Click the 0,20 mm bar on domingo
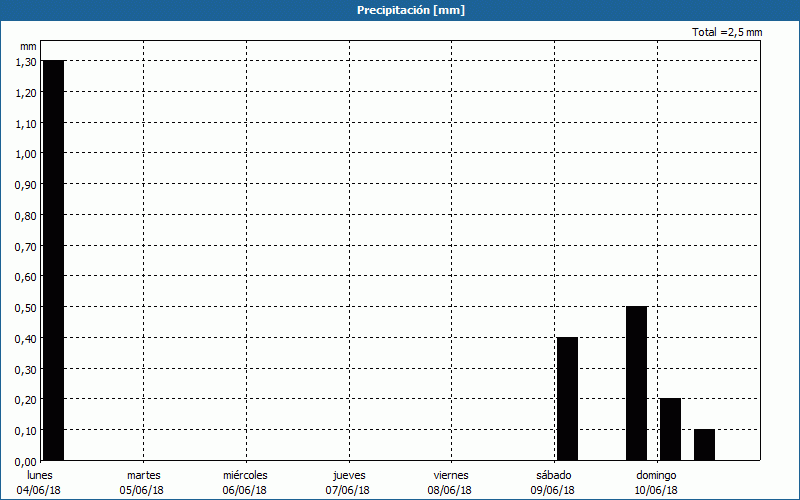 tap(670, 429)
